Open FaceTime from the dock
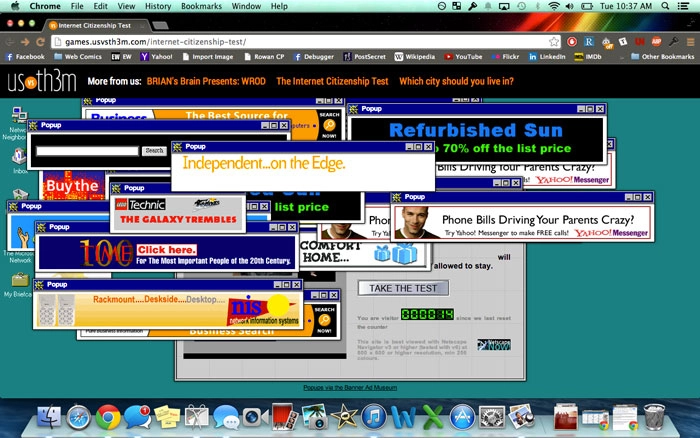Image resolution: width=700 pixels, height=438 pixels. (255, 417)
